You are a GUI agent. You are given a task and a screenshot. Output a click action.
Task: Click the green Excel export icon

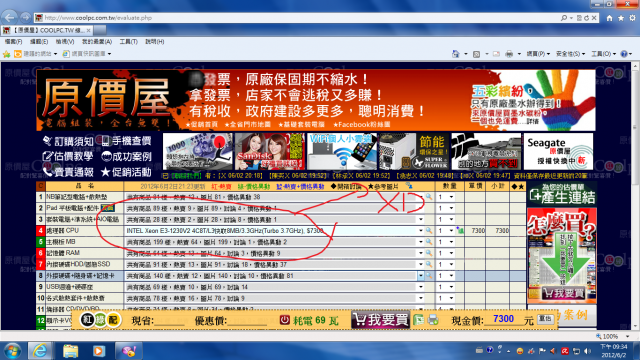418,320
